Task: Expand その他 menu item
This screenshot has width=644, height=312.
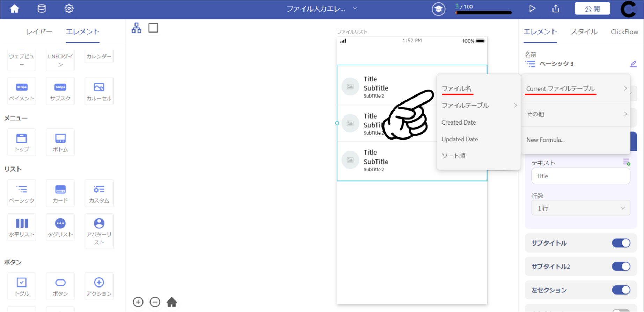Action: coord(576,114)
